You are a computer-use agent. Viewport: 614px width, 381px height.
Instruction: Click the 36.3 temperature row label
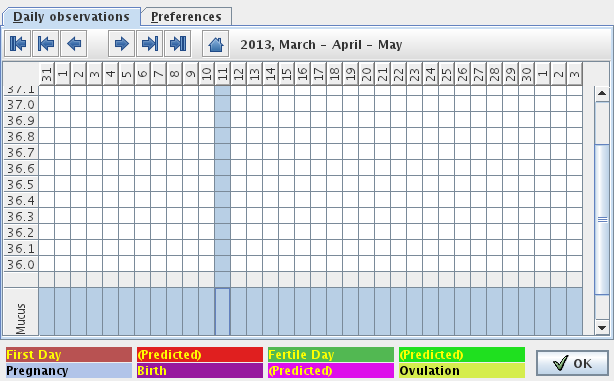click(21, 217)
